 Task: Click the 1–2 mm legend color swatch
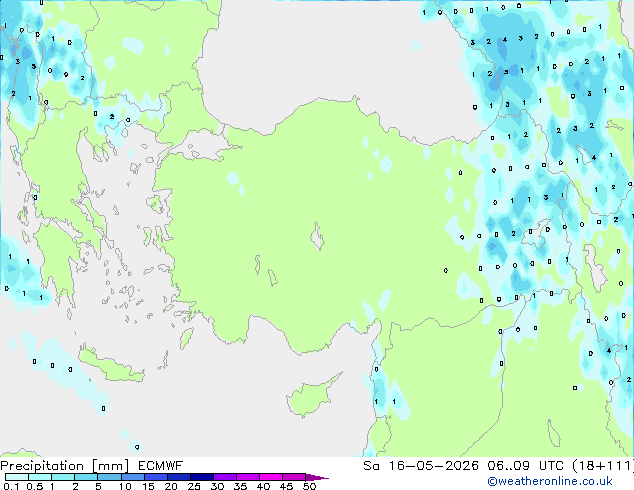coord(63,477)
